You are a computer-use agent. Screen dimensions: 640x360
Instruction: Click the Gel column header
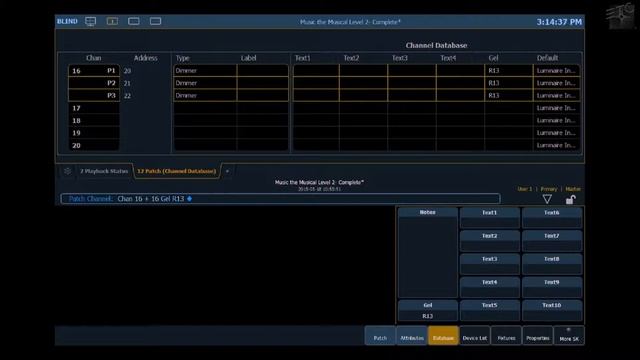[493, 58]
